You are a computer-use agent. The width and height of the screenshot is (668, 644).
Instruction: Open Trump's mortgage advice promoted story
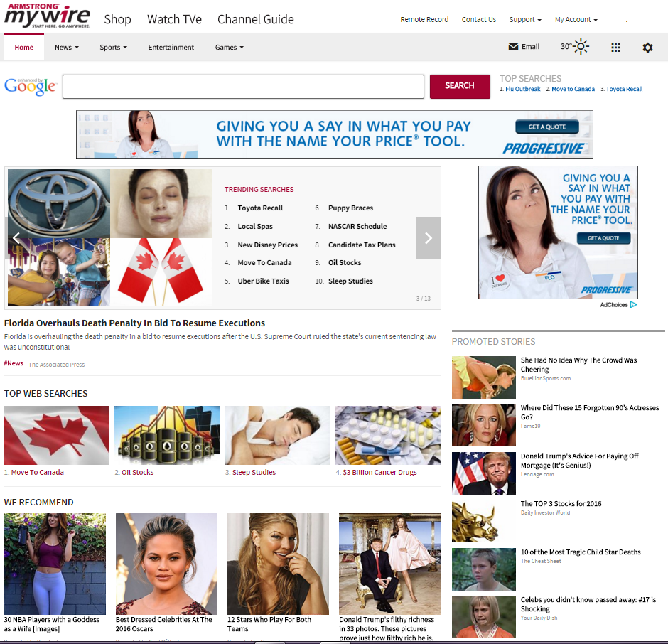point(579,461)
